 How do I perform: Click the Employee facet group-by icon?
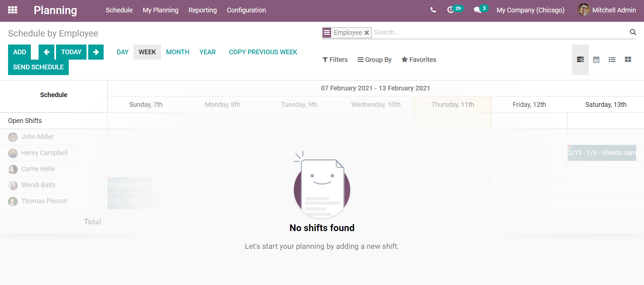327,33
